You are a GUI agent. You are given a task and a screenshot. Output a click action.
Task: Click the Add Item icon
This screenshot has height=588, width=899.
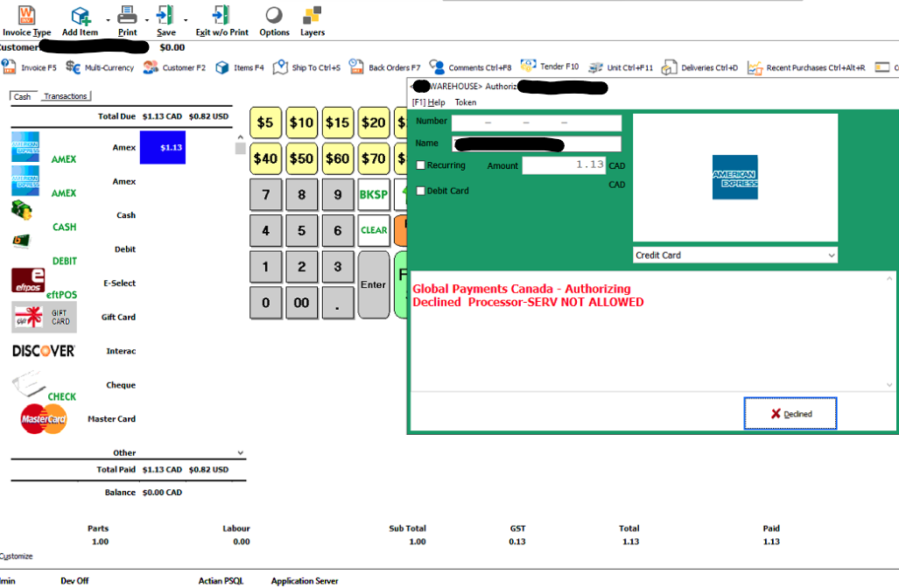tap(81, 21)
